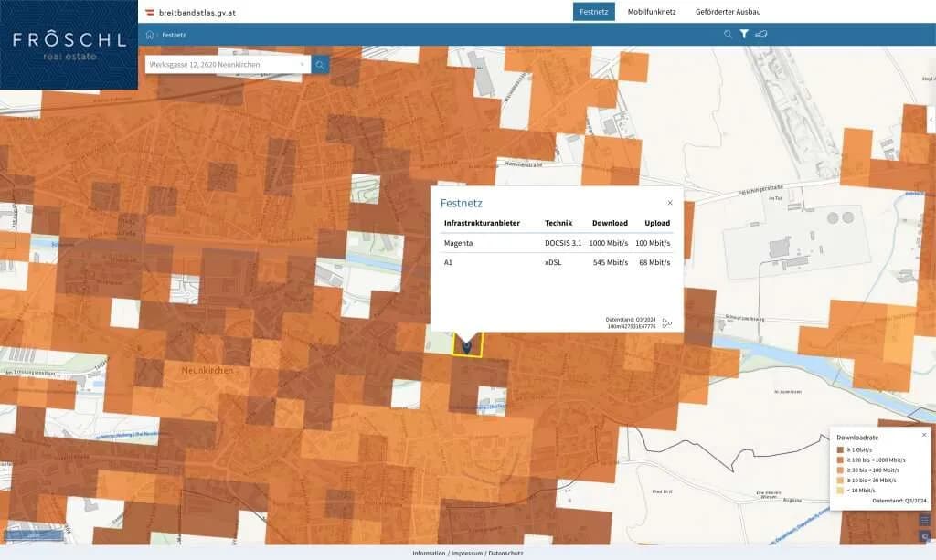This screenshot has width=936, height=560.
Task: Clear the Werksgasse 12 address field
Action: coord(302,65)
